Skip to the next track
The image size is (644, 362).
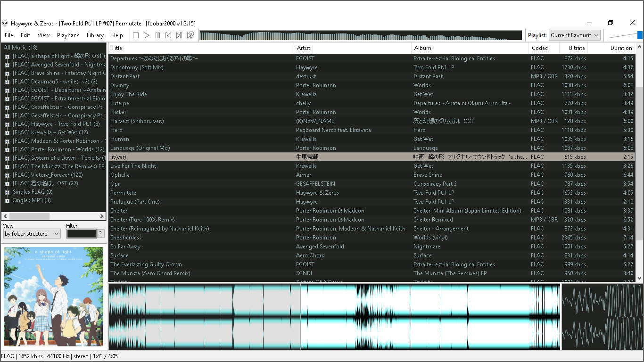(179, 35)
